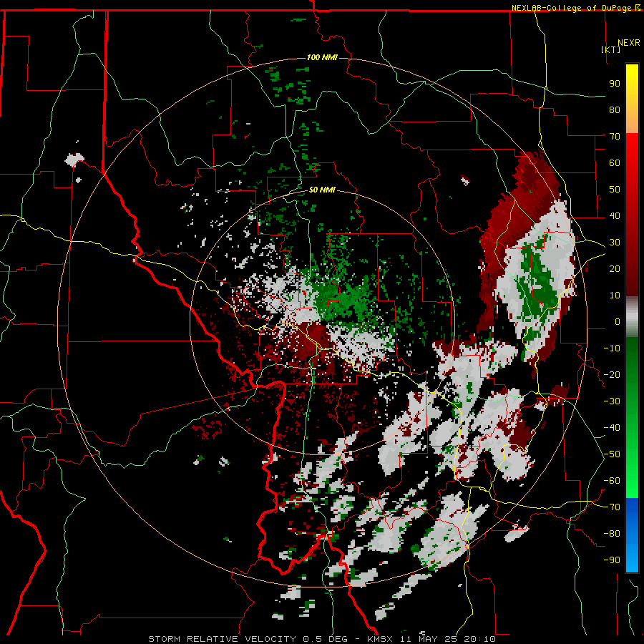The width and height of the screenshot is (644, 644).
Task: Select the -40 value on velocity legend
Action: point(612,428)
